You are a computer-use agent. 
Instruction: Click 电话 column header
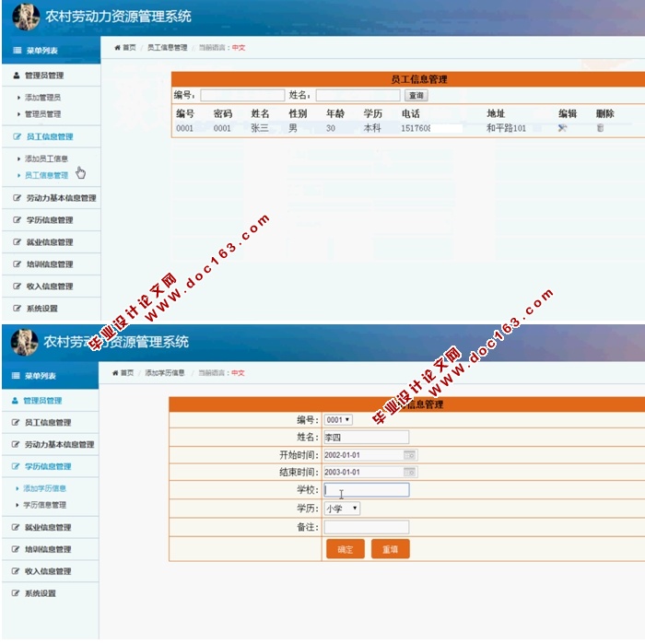(411, 113)
